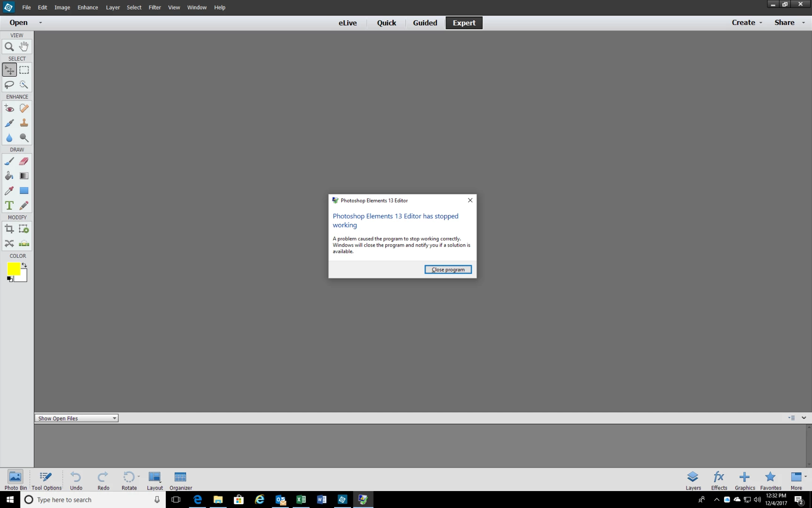
Task: Click the Redo button
Action: click(x=103, y=480)
